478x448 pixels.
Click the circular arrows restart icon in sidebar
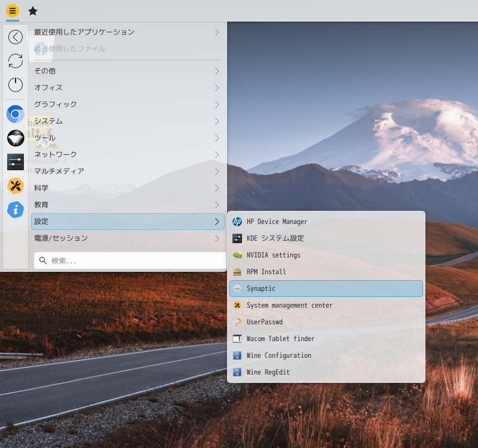point(16,61)
